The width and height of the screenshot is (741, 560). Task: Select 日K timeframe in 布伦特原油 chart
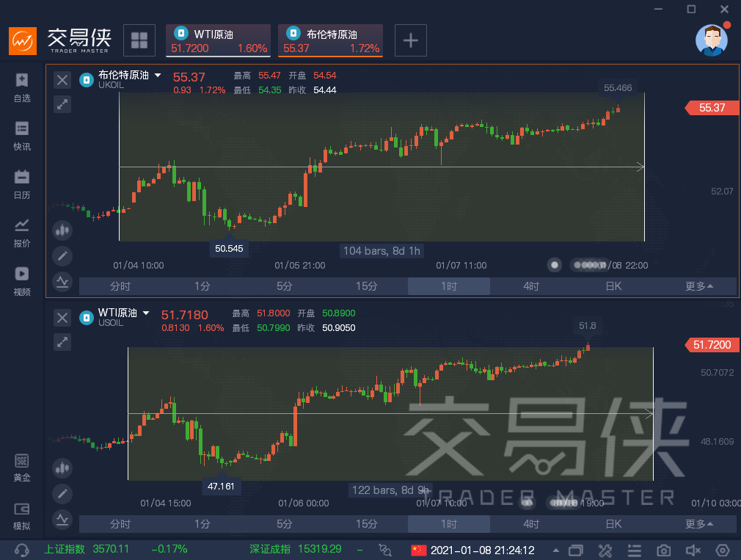pos(613,286)
